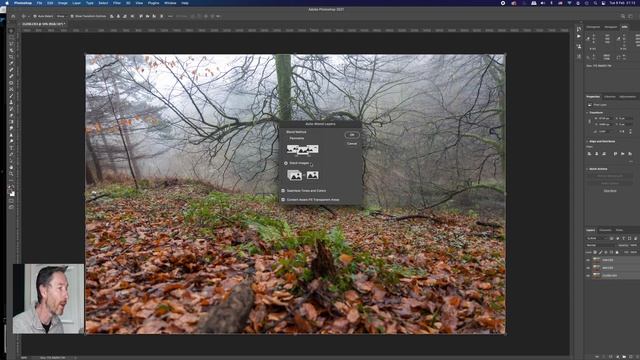Click align left edges icon in Properties
This screenshot has height=360, width=640.
(x=589, y=153)
